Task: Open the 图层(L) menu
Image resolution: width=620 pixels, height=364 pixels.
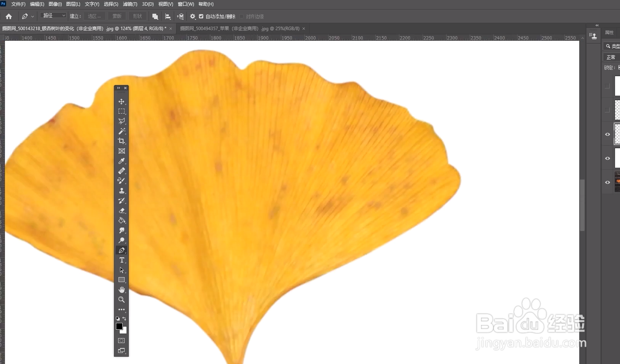Action: 73,4
